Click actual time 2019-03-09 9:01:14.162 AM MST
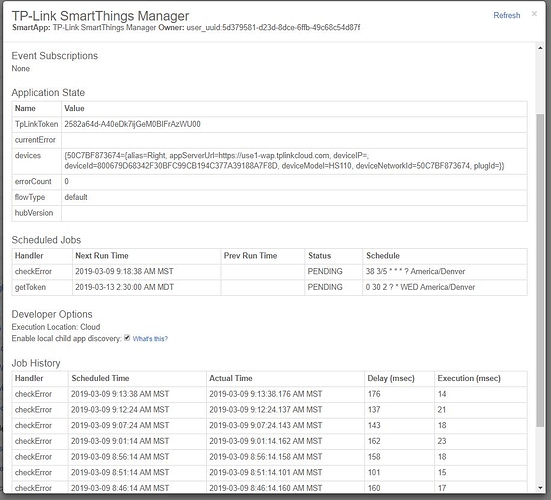 [266, 441]
